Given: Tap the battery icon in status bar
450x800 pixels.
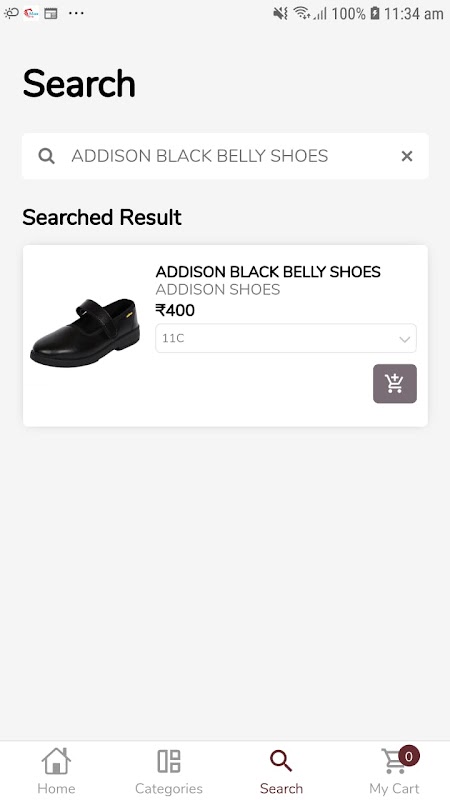Looking at the screenshot, I should coord(375,13).
